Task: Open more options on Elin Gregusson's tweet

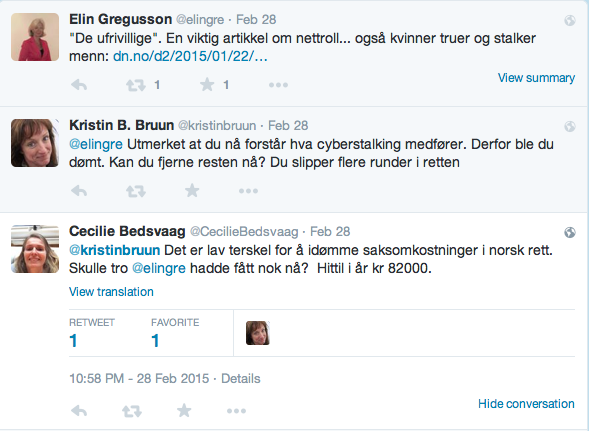Action: (278, 85)
